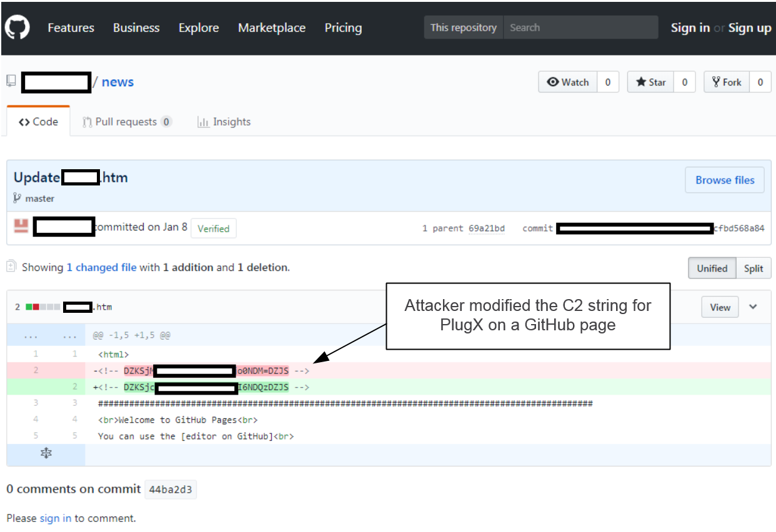Click the diffstat colored squares
This screenshot has height=532, width=776.
[x=42, y=307]
